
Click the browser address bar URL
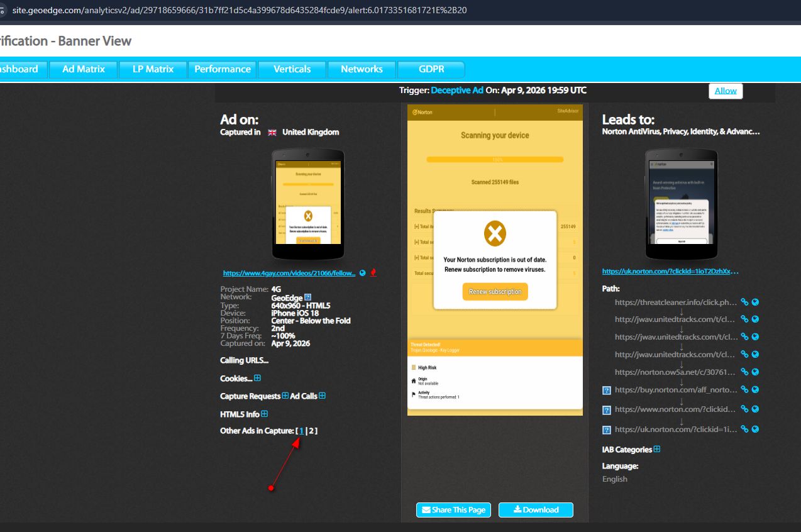pyautogui.click(x=240, y=11)
